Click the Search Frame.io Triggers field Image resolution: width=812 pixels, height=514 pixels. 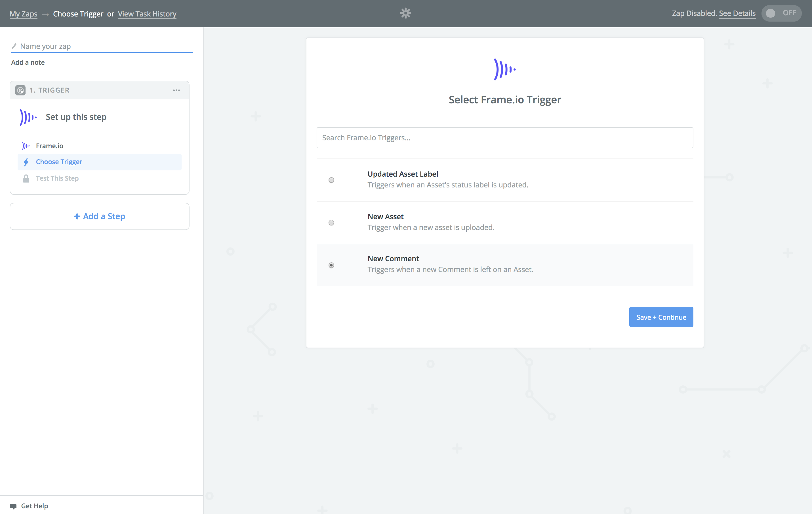[x=504, y=138]
